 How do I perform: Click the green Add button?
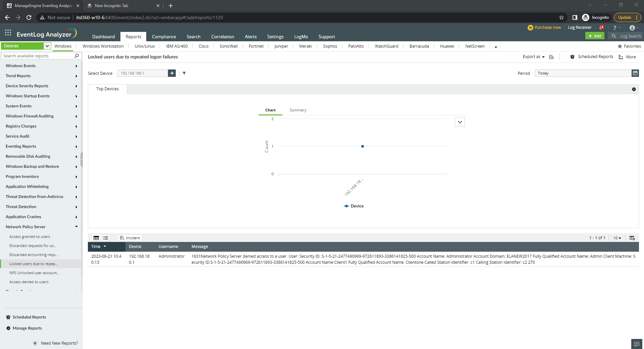point(595,36)
